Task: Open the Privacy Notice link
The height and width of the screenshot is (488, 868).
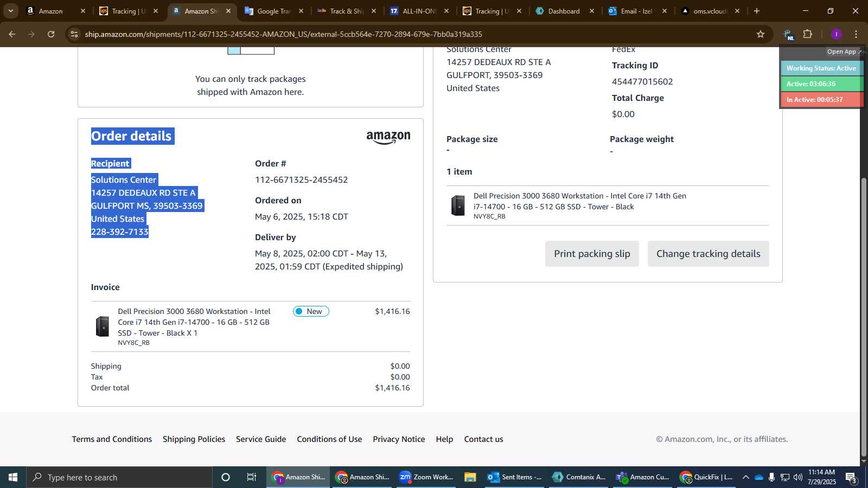Action: point(399,439)
